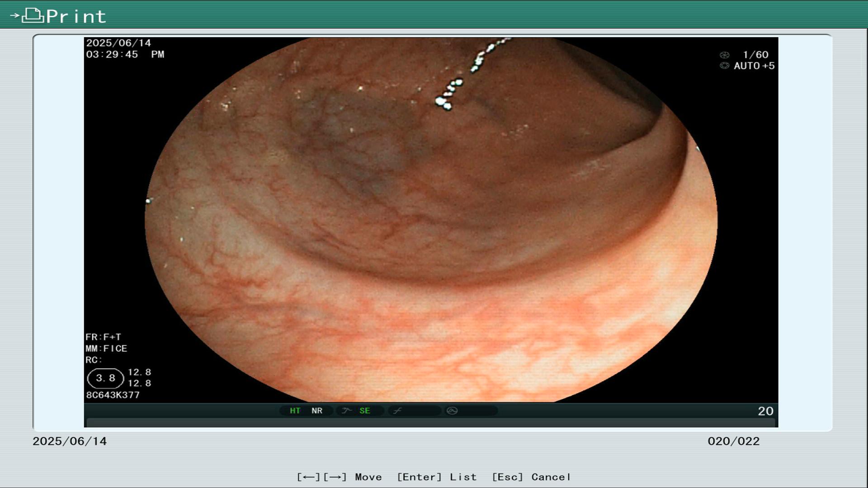Click the iris icon beside AUTO +5
The image size is (868, 488).
725,66
